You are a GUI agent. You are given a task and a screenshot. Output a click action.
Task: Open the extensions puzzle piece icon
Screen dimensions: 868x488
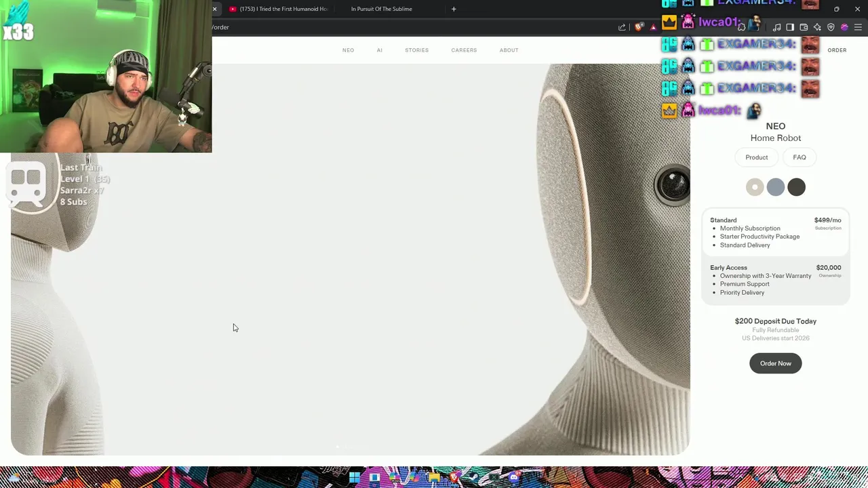(x=741, y=27)
